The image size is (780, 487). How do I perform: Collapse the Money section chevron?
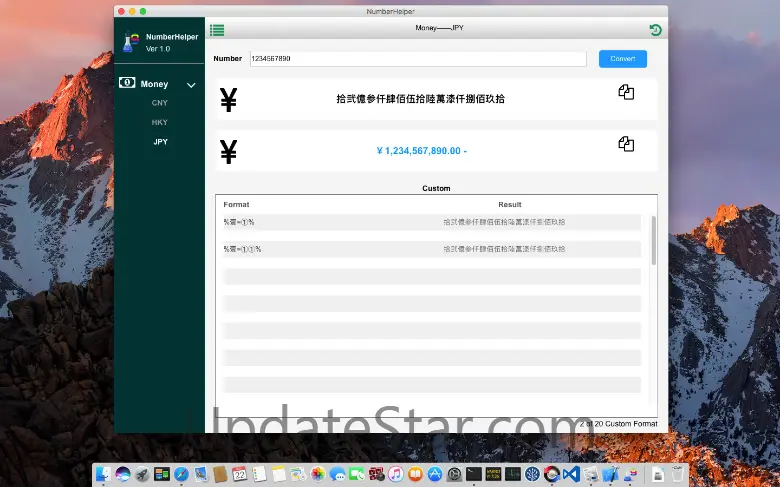[191, 85]
